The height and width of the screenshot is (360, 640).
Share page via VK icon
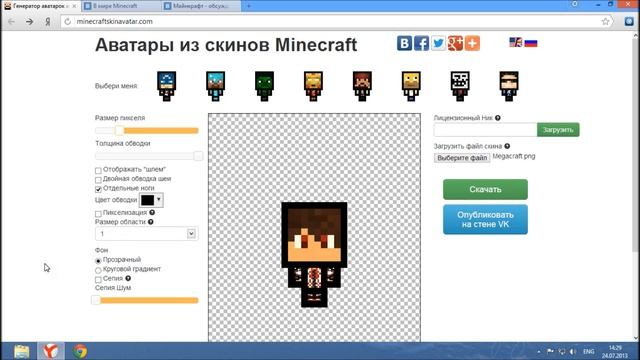pos(404,43)
